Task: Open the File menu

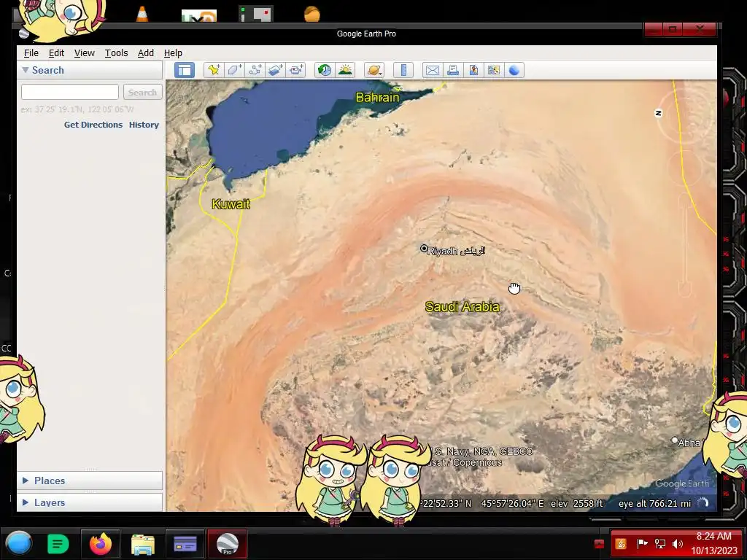Action: 31,52
